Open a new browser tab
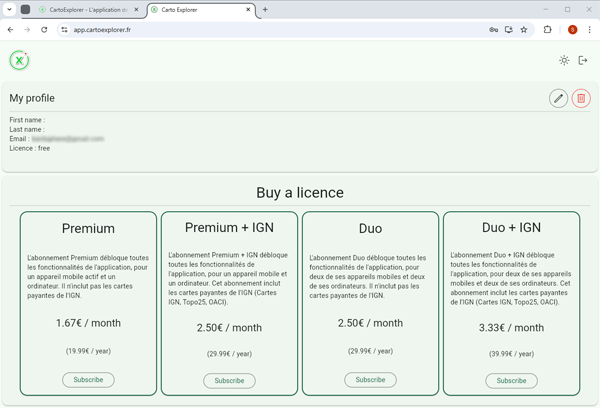Image resolution: width=600 pixels, height=408 pixels. 265,9
